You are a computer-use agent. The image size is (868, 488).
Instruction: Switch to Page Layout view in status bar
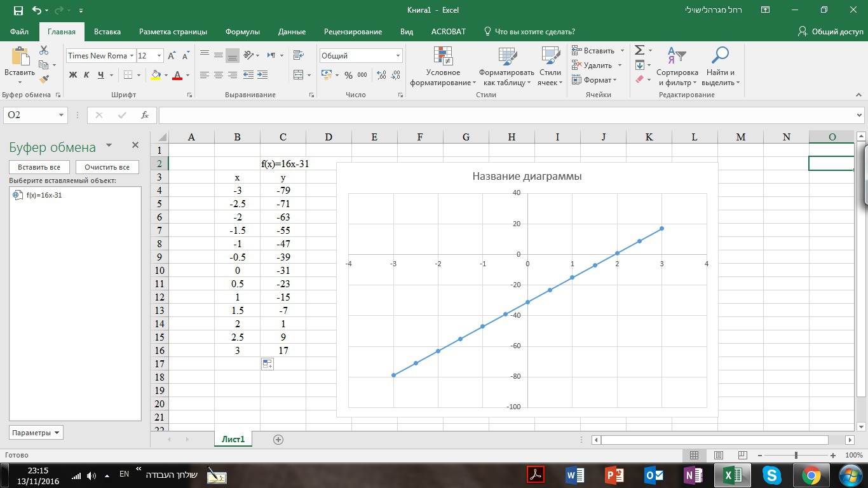coord(719,456)
